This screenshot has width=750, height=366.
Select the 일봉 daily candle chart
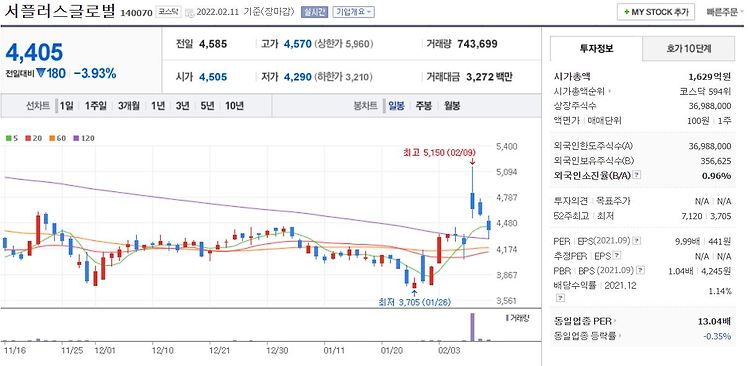click(396, 106)
